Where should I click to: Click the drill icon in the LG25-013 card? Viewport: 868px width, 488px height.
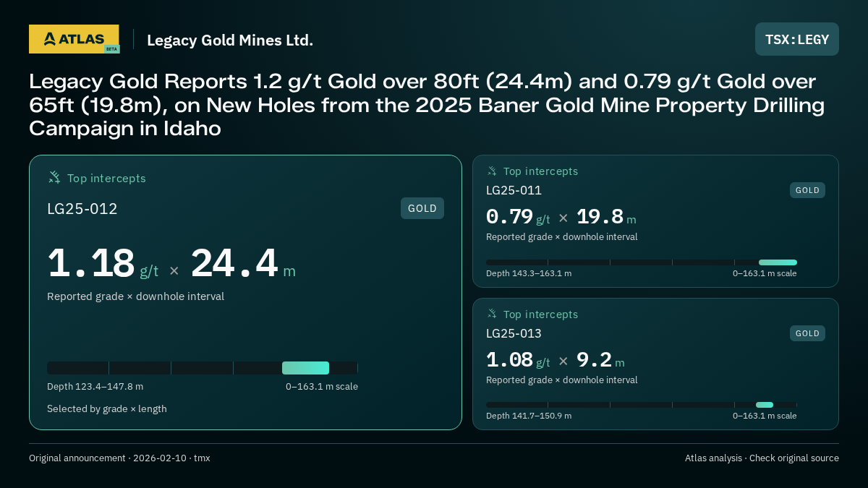(x=492, y=314)
